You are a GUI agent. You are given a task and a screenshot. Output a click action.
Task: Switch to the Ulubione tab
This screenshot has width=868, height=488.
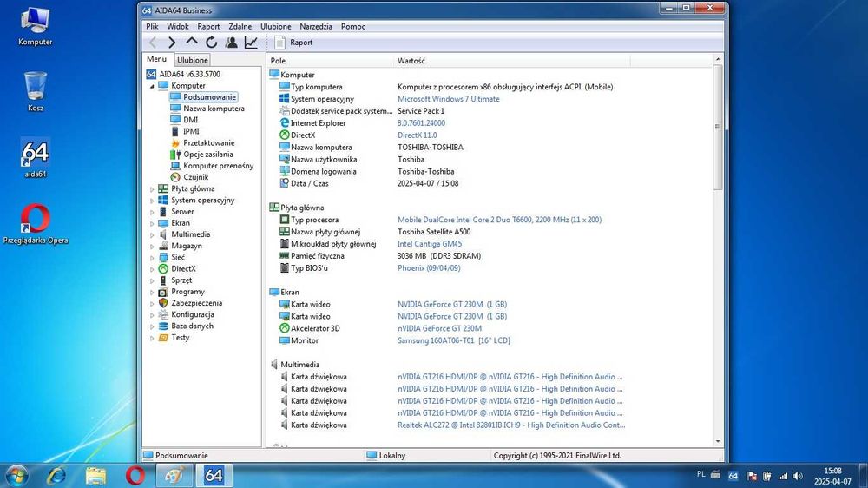[193, 60]
